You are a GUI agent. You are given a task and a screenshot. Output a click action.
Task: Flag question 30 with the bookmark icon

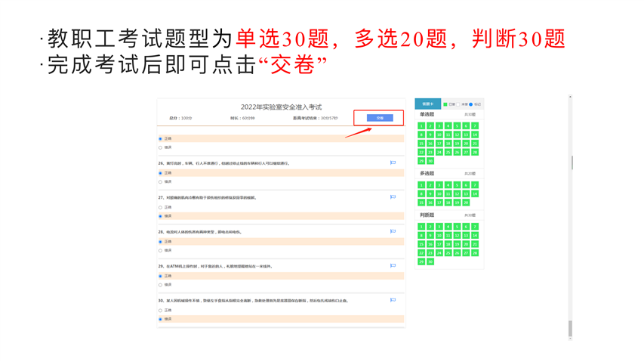tap(393, 300)
